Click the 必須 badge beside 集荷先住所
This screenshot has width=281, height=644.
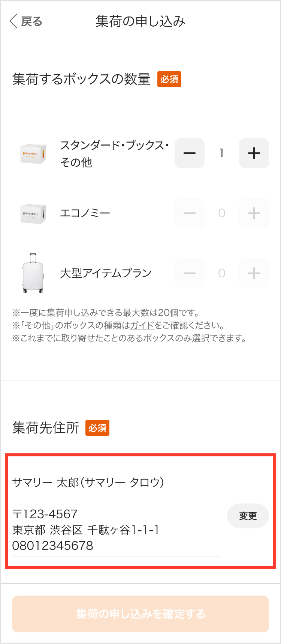(x=97, y=428)
